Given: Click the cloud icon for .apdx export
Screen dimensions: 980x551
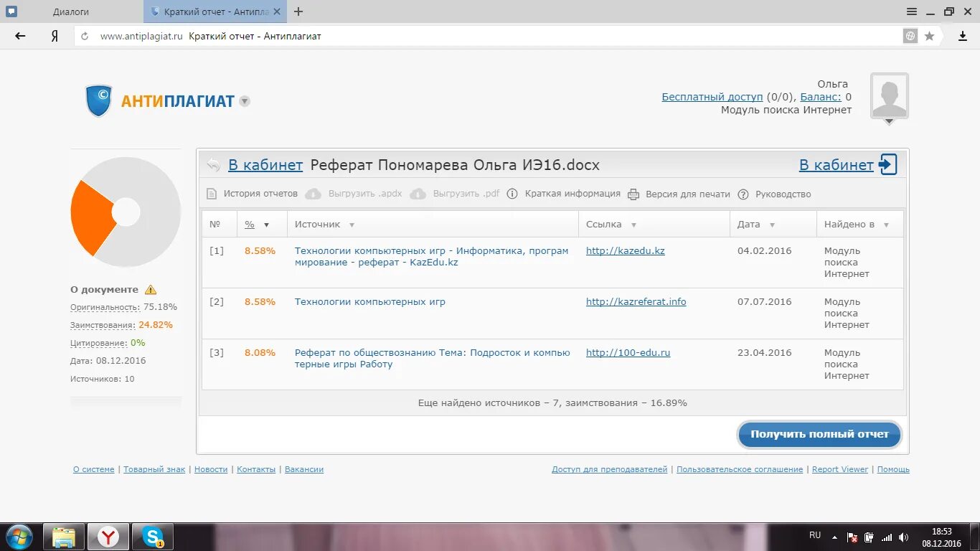Looking at the screenshot, I should [x=313, y=194].
